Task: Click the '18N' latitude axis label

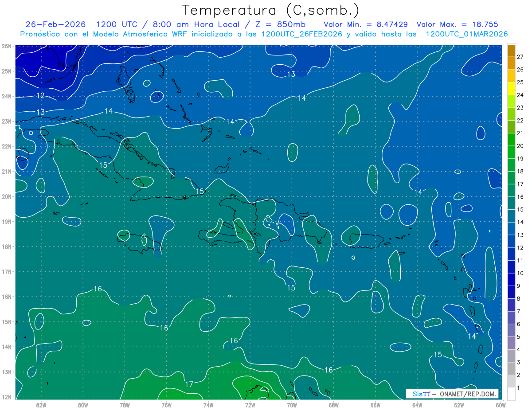Action: tap(7, 247)
